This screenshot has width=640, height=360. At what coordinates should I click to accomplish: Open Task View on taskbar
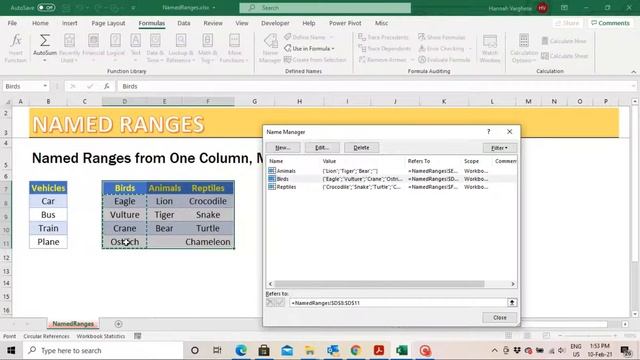pyautogui.click(x=218, y=350)
